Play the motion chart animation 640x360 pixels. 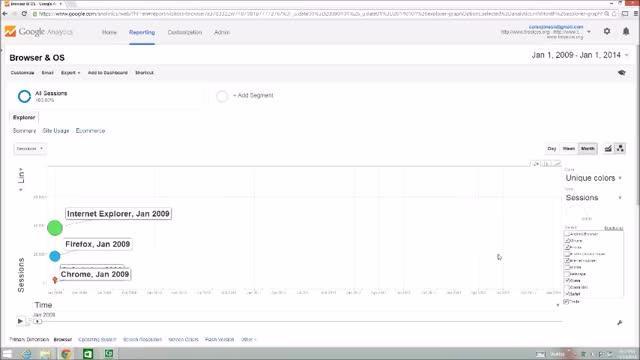[20, 321]
